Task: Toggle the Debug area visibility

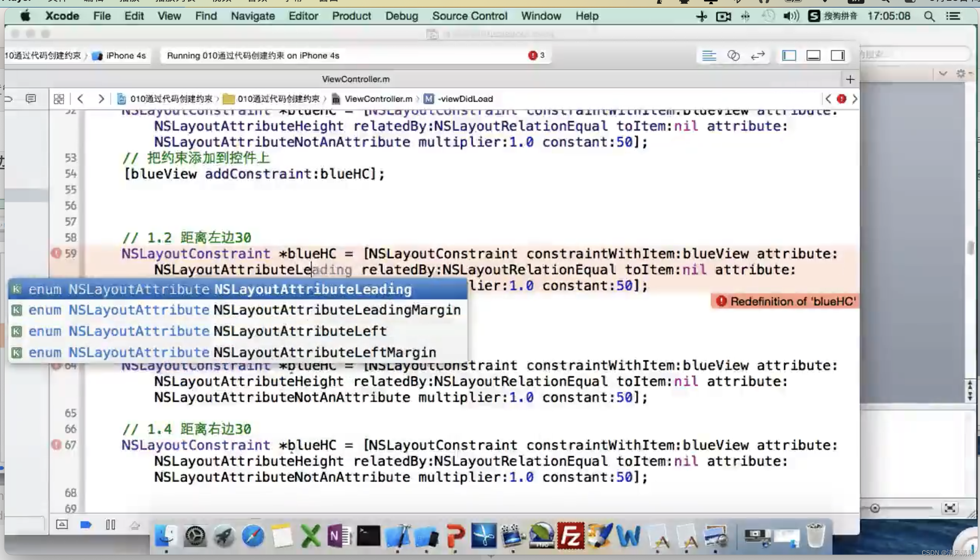Action: click(x=813, y=56)
